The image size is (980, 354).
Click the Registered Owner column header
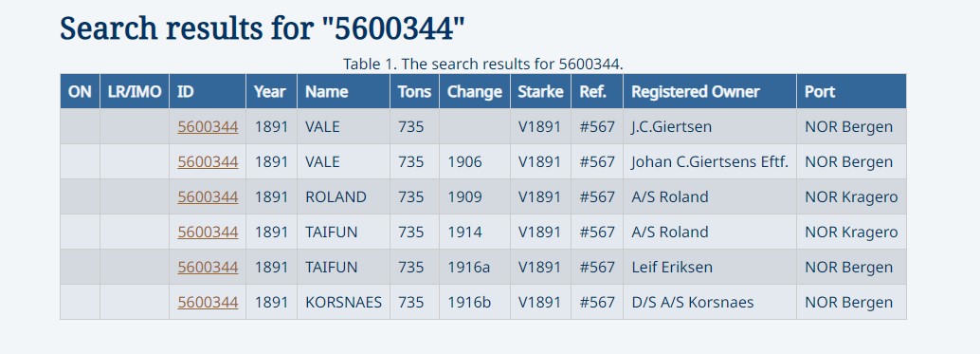tap(709, 91)
